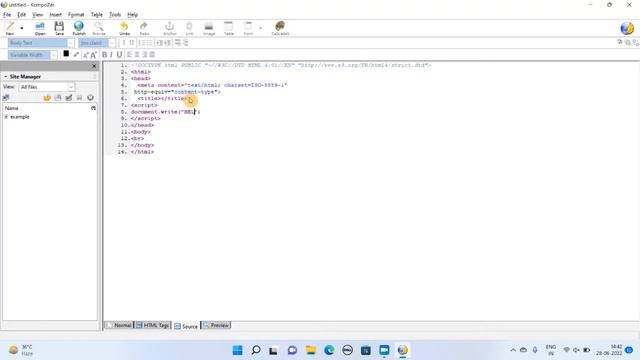Toggle bold formatting
Viewport: 640px width, 360px height.
point(104,55)
